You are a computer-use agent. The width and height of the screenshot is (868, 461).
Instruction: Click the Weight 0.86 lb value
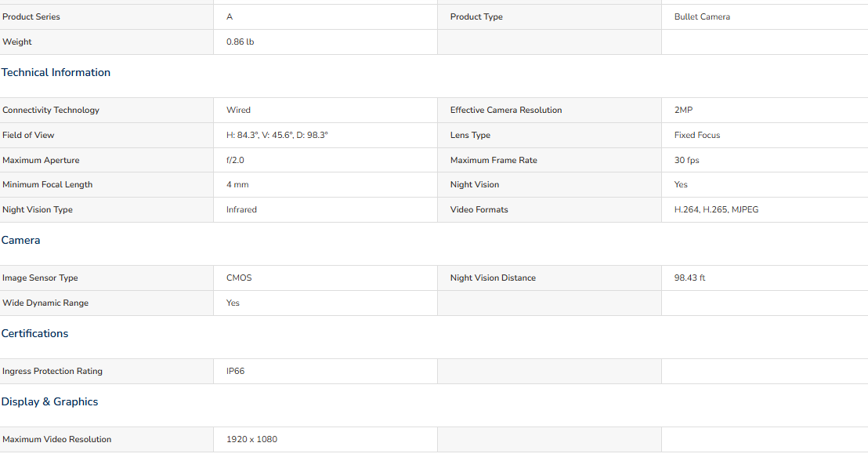click(241, 42)
